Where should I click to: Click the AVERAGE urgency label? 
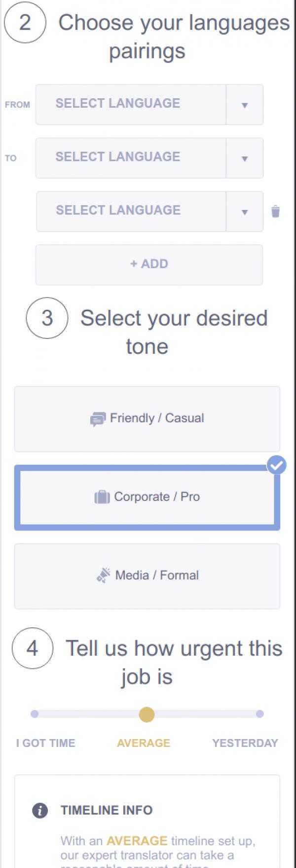click(x=143, y=743)
